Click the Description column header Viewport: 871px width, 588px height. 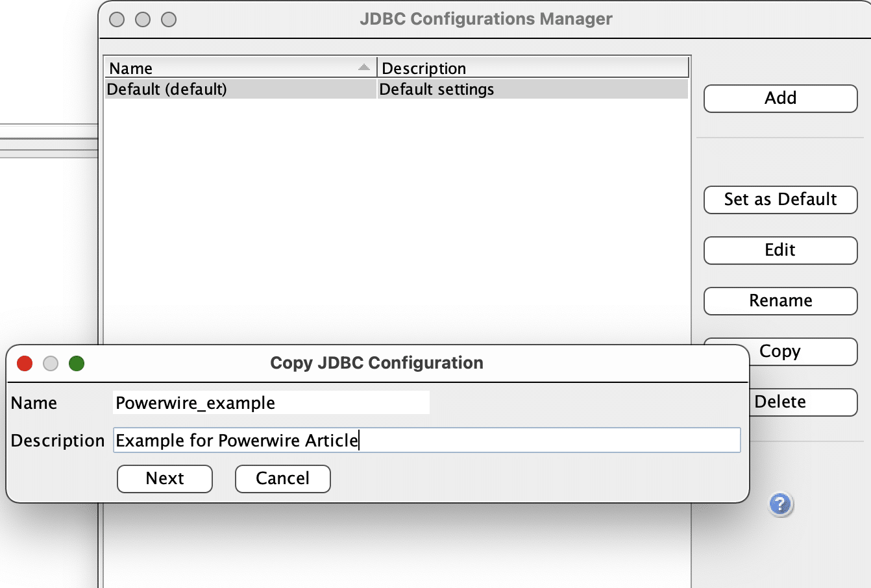[532, 68]
